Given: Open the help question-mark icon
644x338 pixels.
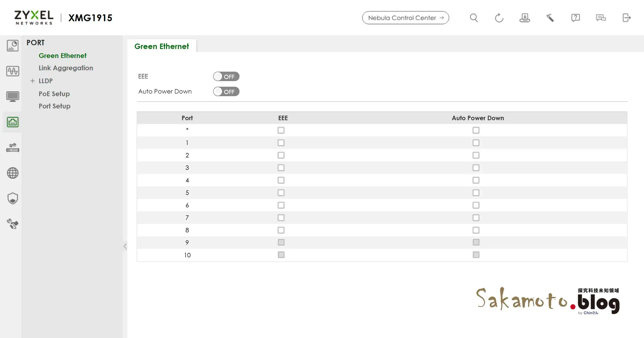Looking at the screenshot, I should [x=575, y=18].
